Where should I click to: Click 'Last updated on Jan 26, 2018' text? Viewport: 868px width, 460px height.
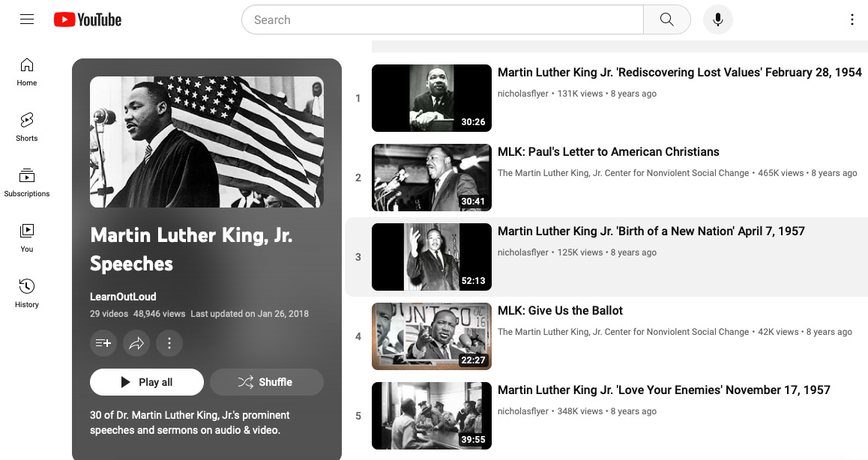pyautogui.click(x=250, y=314)
